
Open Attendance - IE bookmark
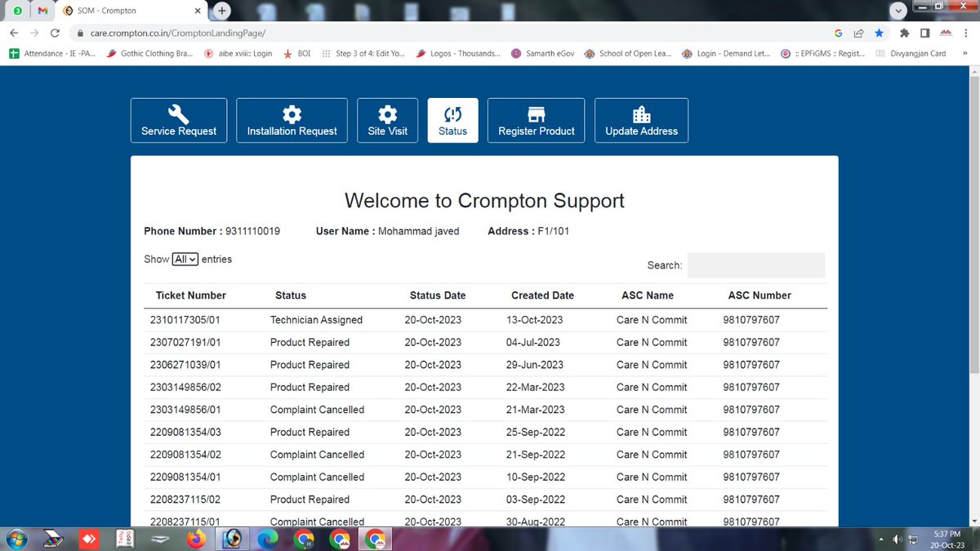(x=51, y=53)
